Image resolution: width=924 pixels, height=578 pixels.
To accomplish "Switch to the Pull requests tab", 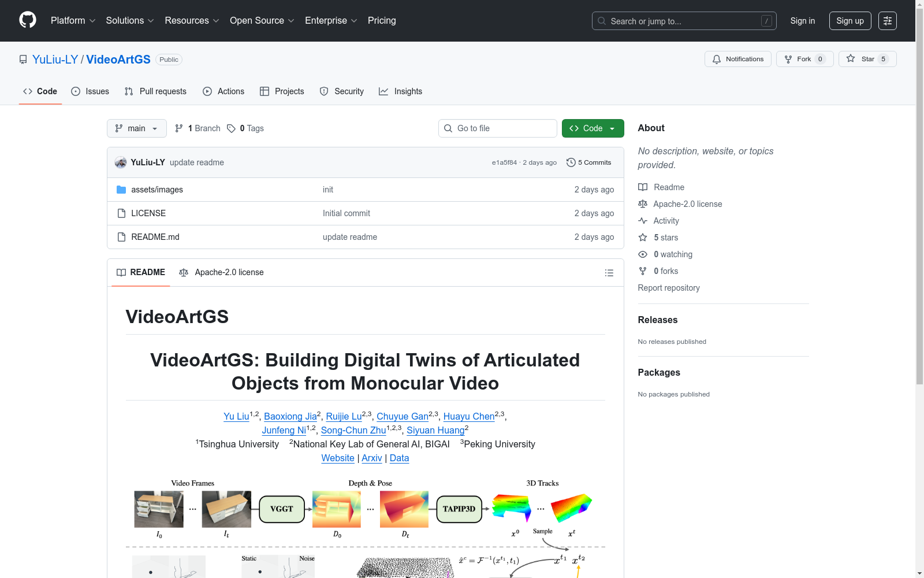I will tap(155, 91).
